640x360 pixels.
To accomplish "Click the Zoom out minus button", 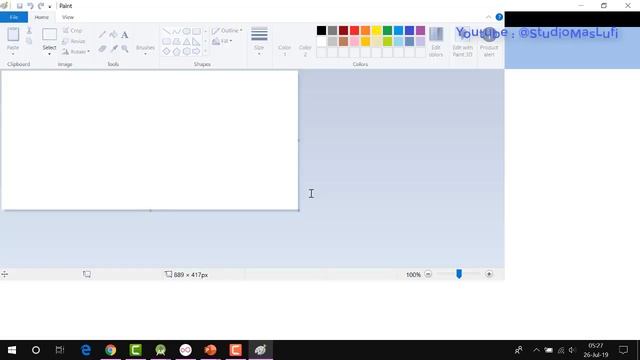I will [x=428, y=274].
